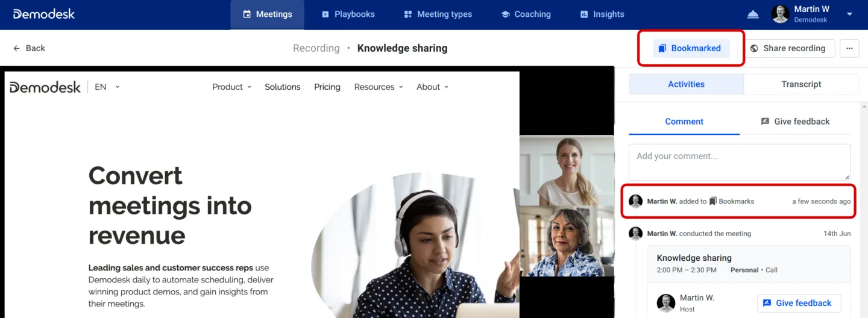Screen dimensions: 868x318
Task: Click Pricing in recorded site navigation
Action: [x=327, y=87]
